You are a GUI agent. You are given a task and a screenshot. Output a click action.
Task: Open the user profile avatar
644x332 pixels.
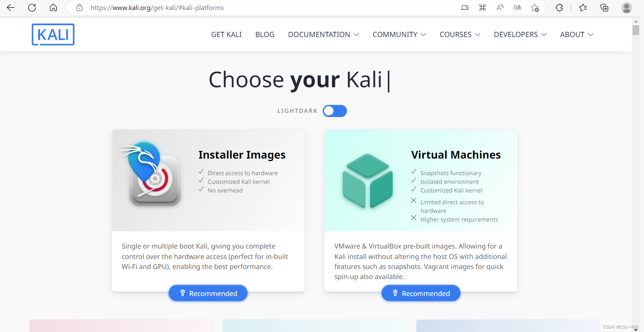[627, 8]
